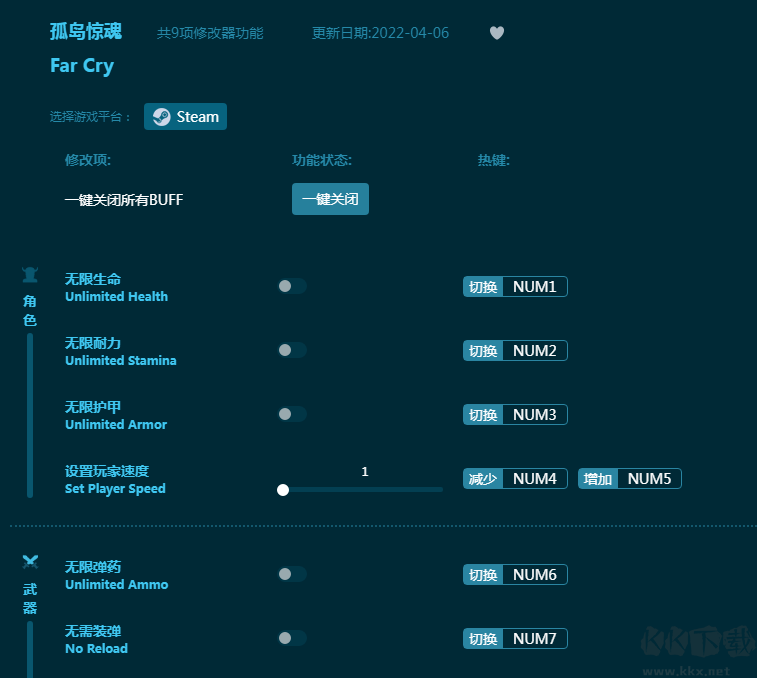The height and width of the screenshot is (678, 757).
Task: Click the NUM5 increase hotkey field
Action: (x=649, y=479)
